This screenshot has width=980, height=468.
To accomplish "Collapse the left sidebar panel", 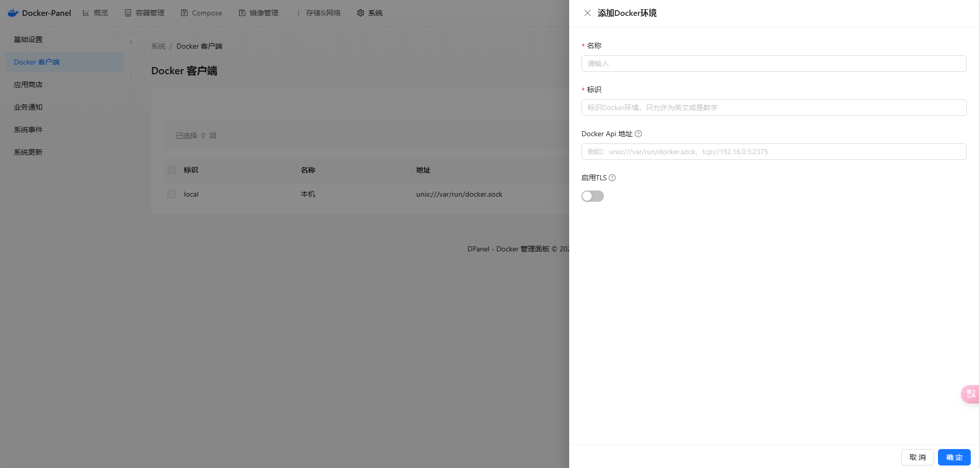I will (131, 42).
